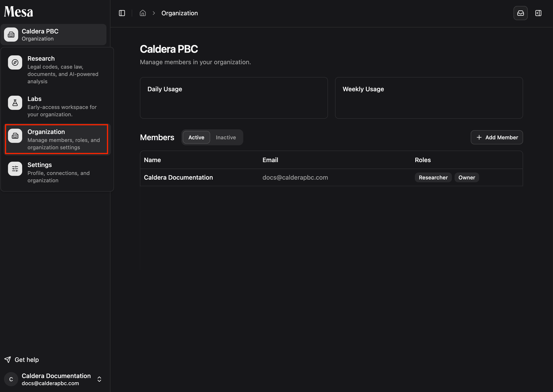Click the Caldera PBC page heading

click(x=169, y=49)
